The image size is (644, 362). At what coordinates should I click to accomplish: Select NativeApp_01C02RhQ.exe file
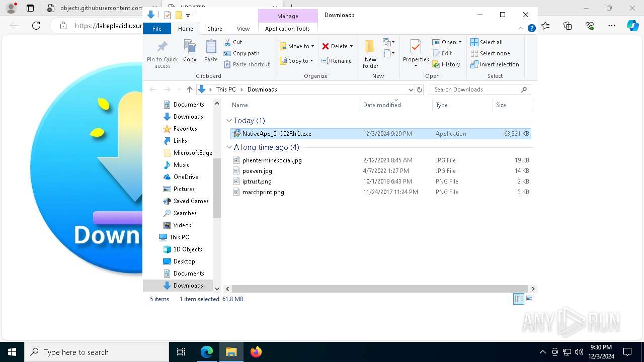coord(380,134)
